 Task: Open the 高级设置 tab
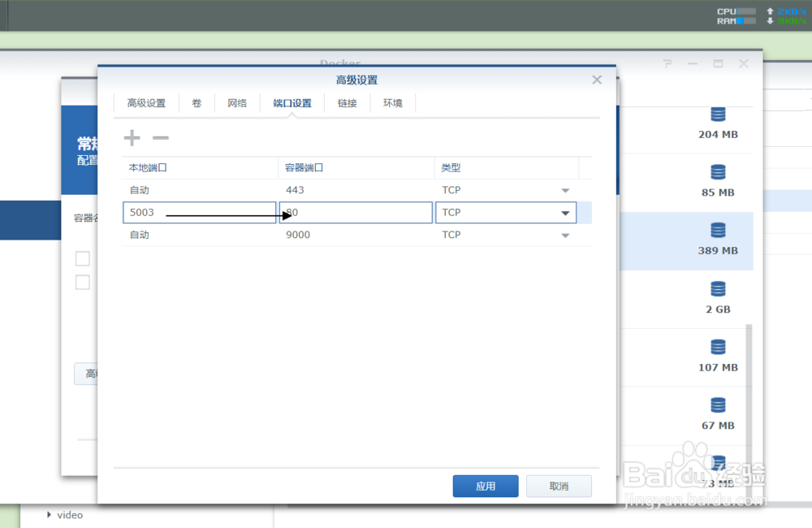(x=146, y=103)
